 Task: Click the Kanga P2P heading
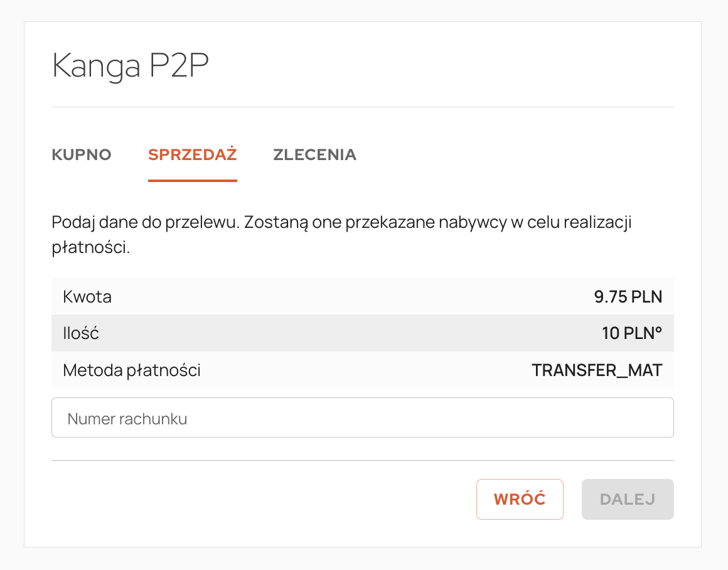130,65
